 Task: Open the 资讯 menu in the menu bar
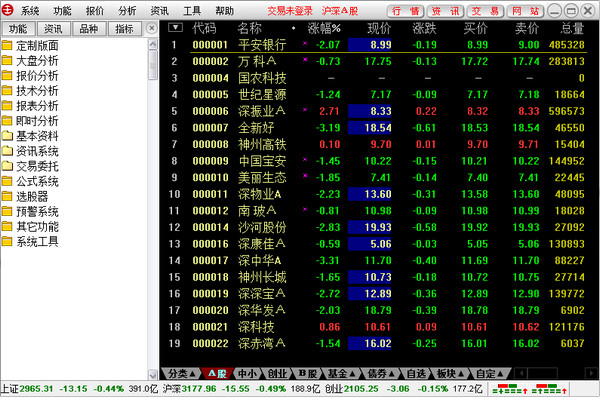[160, 11]
